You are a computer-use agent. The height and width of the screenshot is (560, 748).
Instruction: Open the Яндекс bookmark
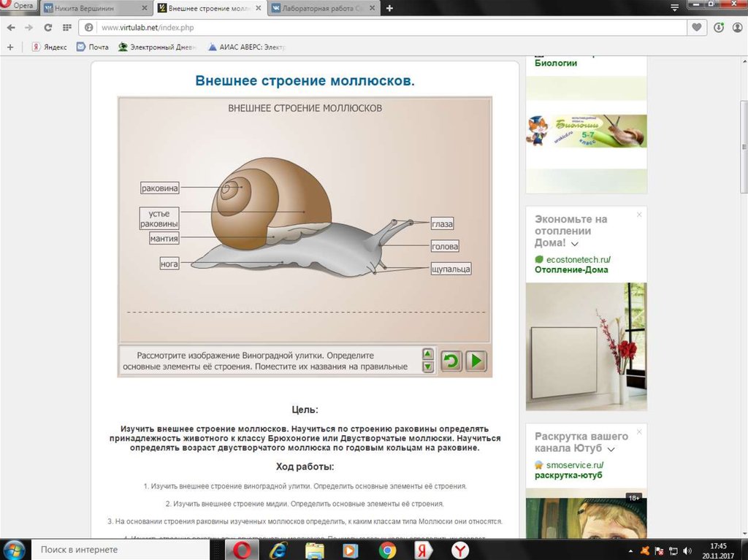click(x=49, y=47)
